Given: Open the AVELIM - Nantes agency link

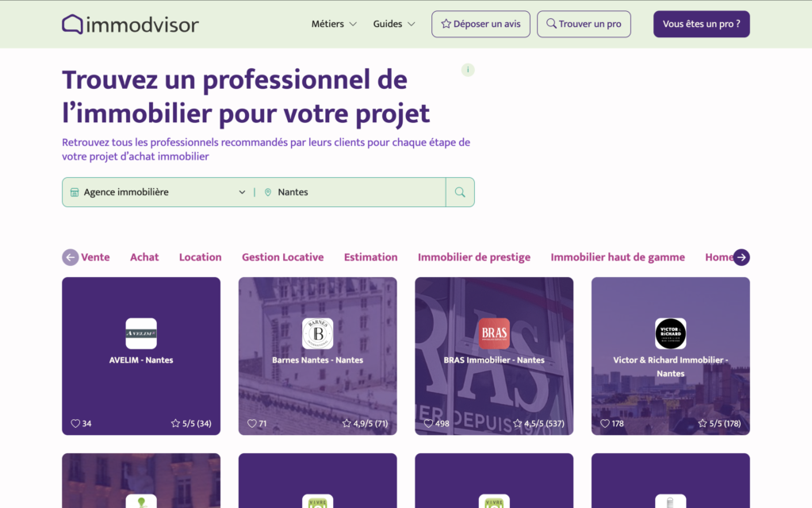Looking at the screenshot, I should pos(141,360).
